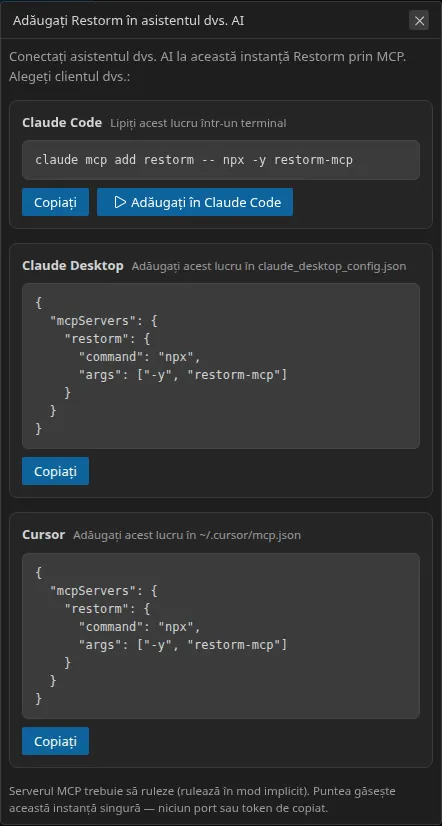The width and height of the screenshot is (442, 826).
Task: Click inside the Claude Desktop JSON code block
Action: coord(221,366)
